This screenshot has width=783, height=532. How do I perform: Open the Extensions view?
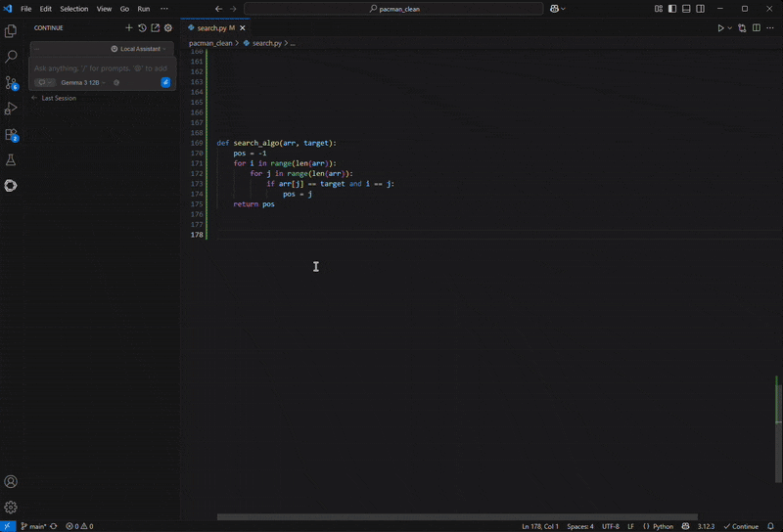click(x=11, y=134)
